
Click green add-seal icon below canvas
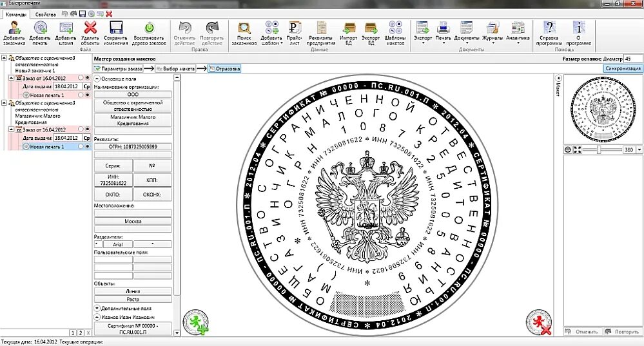(x=196, y=322)
